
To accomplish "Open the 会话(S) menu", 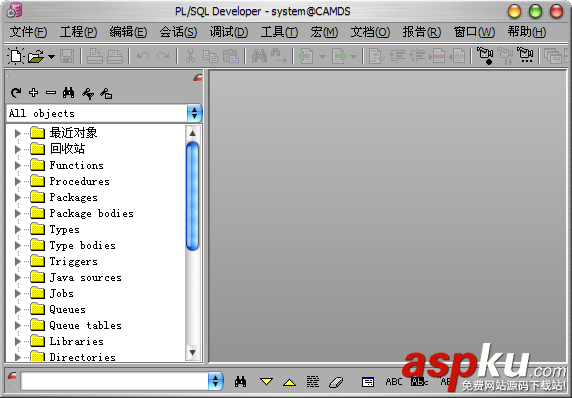I will (x=178, y=32).
